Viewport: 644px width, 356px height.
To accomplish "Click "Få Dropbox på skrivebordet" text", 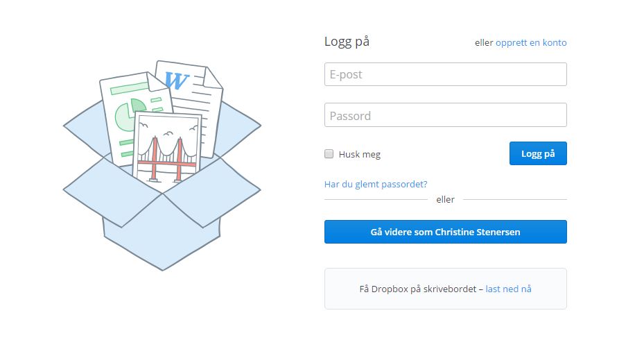I will (419, 289).
